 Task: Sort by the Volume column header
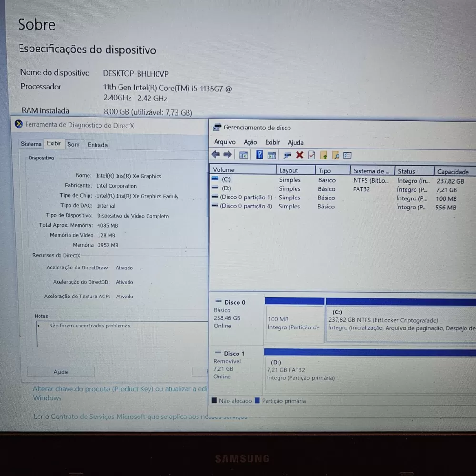[x=243, y=170]
